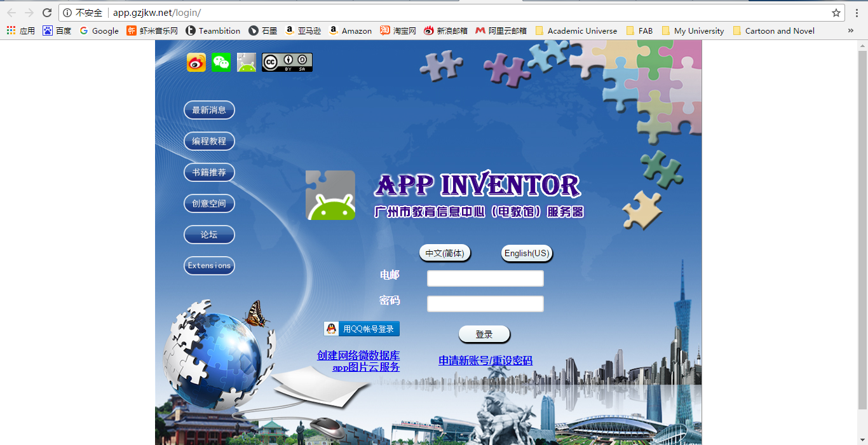Switch language to English(US)
This screenshot has width=868, height=445.
(527, 253)
